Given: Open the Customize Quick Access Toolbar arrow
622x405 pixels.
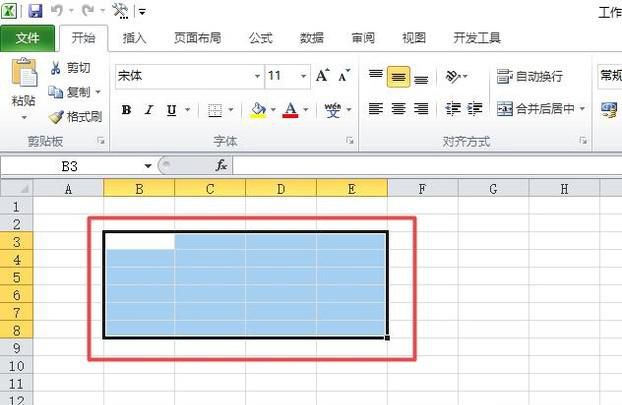Looking at the screenshot, I should coord(142,12).
